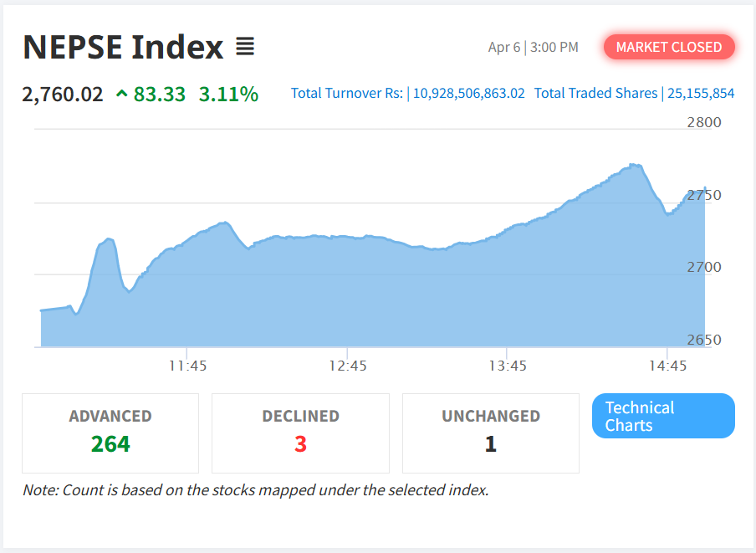756x553 pixels.
Task: Select the UNCHANGED 1 stocks card
Action: pos(490,433)
